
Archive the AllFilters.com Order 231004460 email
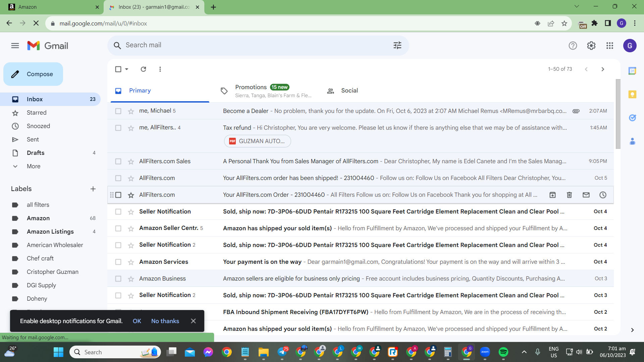[x=552, y=195]
